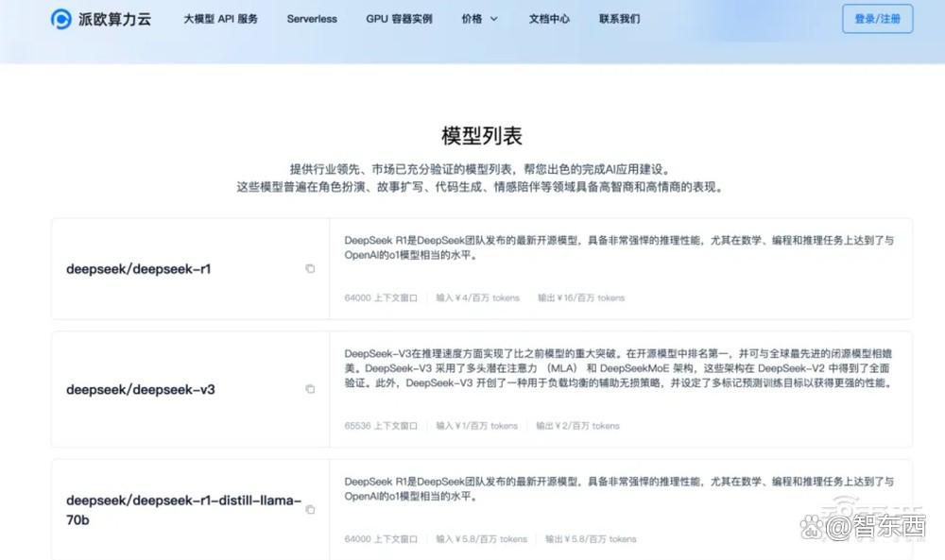Open GPU 容器实例 menu item
Screen dimensions: 945x560
click(x=399, y=19)
